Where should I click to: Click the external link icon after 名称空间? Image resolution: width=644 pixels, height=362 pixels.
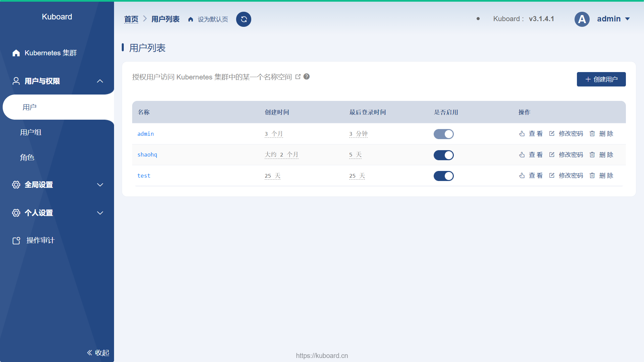(x=298, y=76)
